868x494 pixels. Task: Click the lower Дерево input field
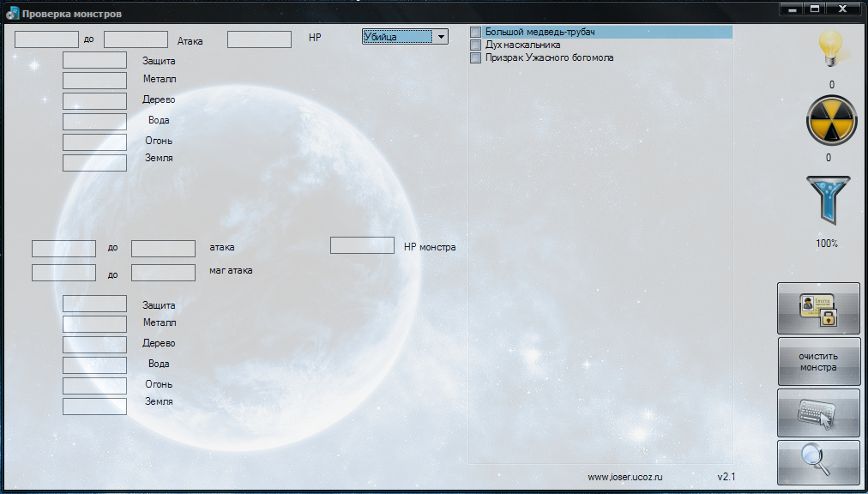coord(94,345)
